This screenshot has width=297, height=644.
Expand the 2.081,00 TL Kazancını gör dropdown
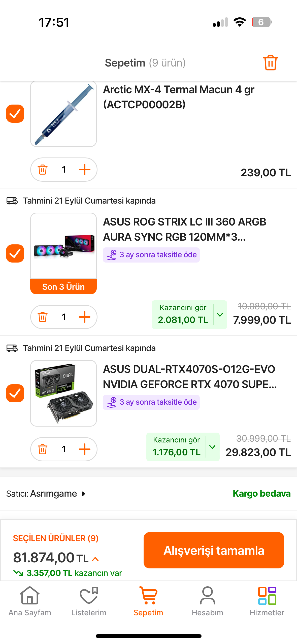point(220,315)
